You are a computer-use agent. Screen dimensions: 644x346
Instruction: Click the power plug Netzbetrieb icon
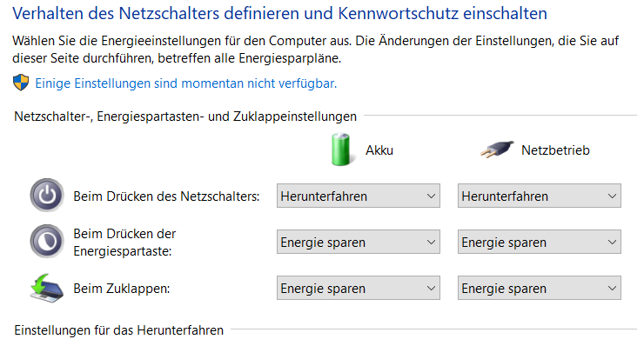pyautogui.click(x=497, y=150)
